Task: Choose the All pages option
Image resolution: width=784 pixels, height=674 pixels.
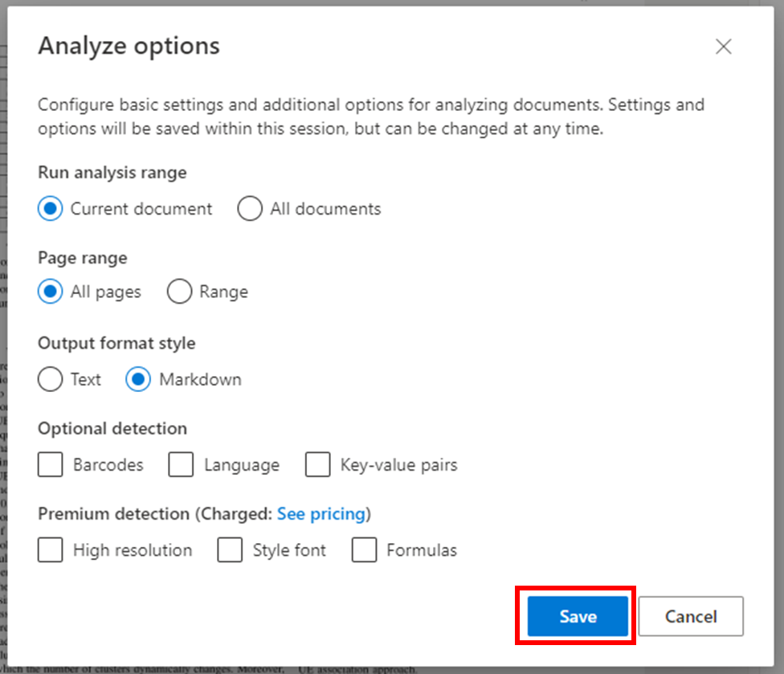Action: (50, 292)
